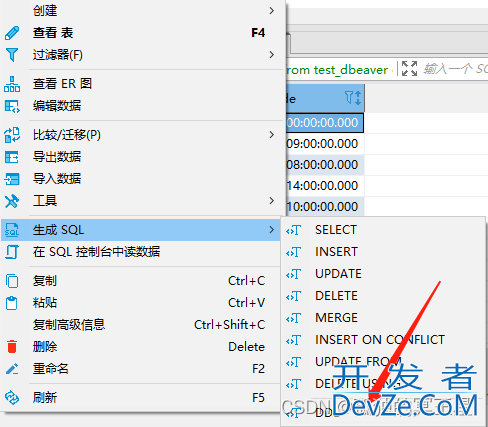Choose 重命名 menu entry
Image resolution: width=488 pixels, height=427 pixels.
142,369
